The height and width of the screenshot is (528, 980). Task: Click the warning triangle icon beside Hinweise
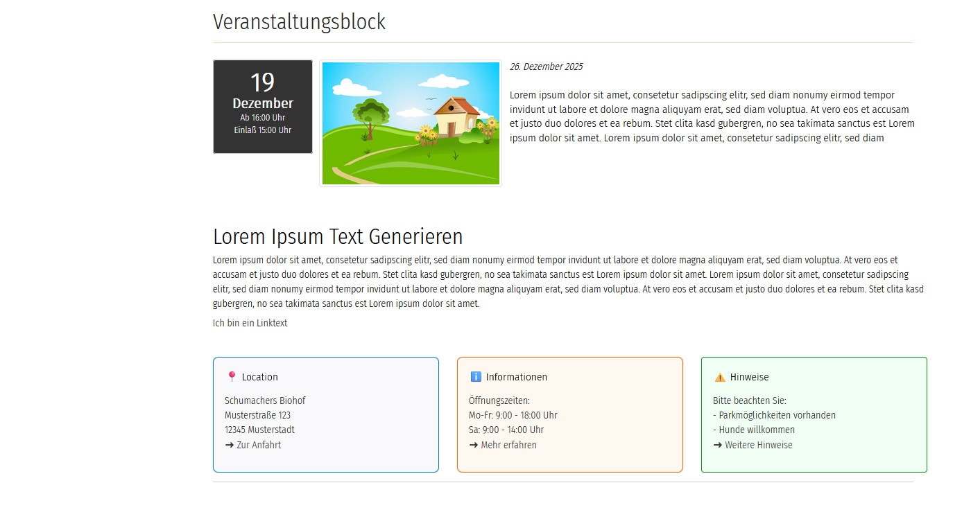click(x=720, y=377)
